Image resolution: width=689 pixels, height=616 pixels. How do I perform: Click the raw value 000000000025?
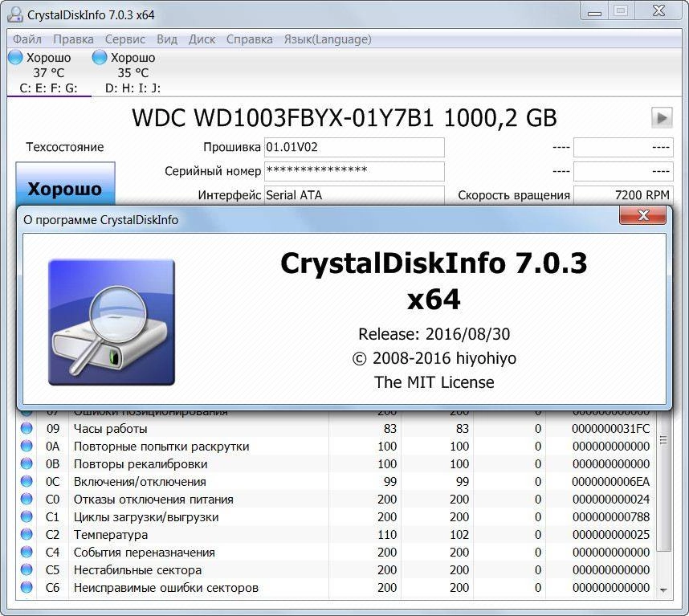(x=611, y=535)
